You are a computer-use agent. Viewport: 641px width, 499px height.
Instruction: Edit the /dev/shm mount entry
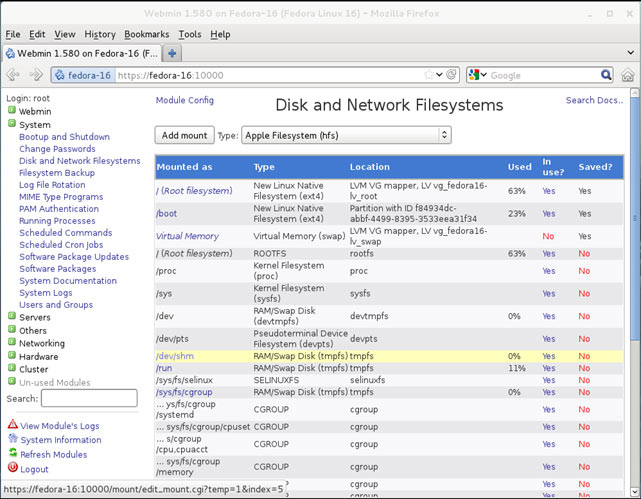[175, 356]
